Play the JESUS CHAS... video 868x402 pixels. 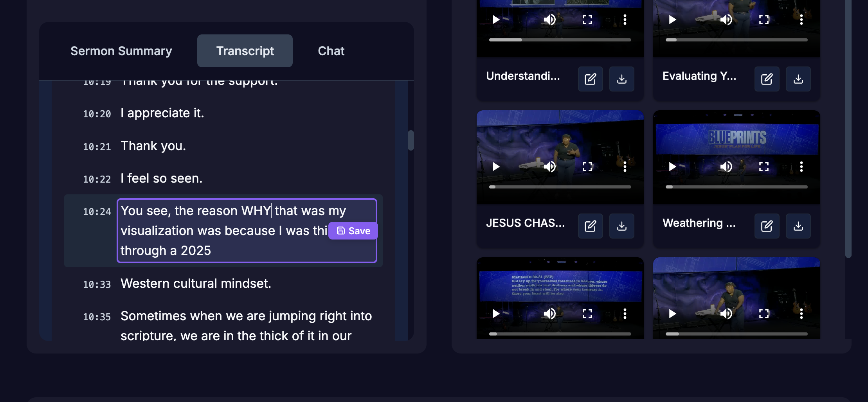pos(496,167)
